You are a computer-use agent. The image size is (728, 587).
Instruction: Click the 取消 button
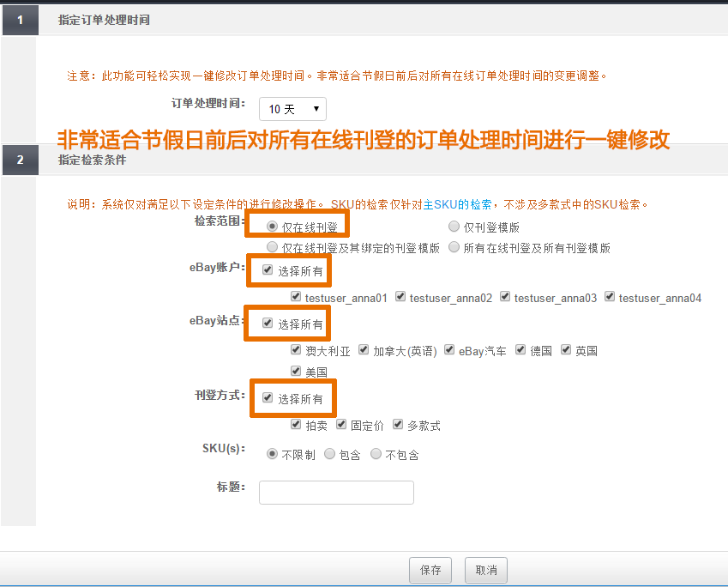(x=486, y=570)
